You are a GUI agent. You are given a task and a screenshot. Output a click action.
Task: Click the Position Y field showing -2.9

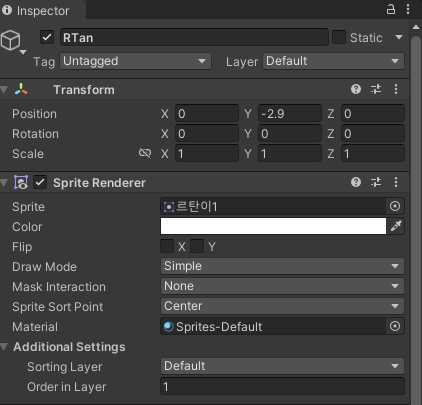tap(290, 113)
